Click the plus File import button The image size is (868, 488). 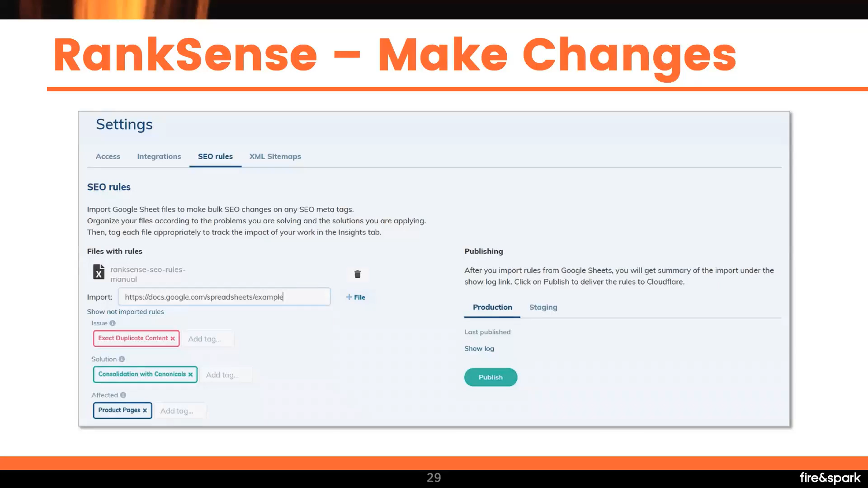(x=355, y=297)
